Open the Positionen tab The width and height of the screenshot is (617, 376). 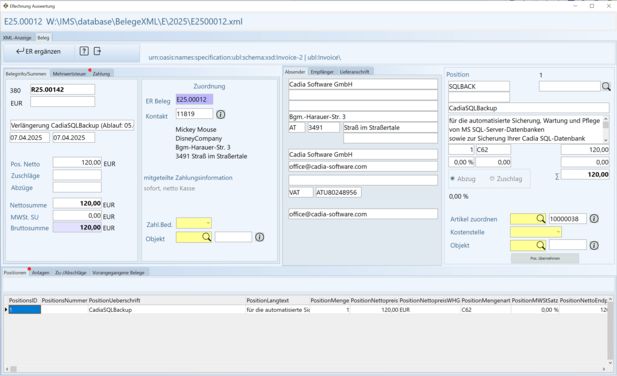click(x=15, y=273)
